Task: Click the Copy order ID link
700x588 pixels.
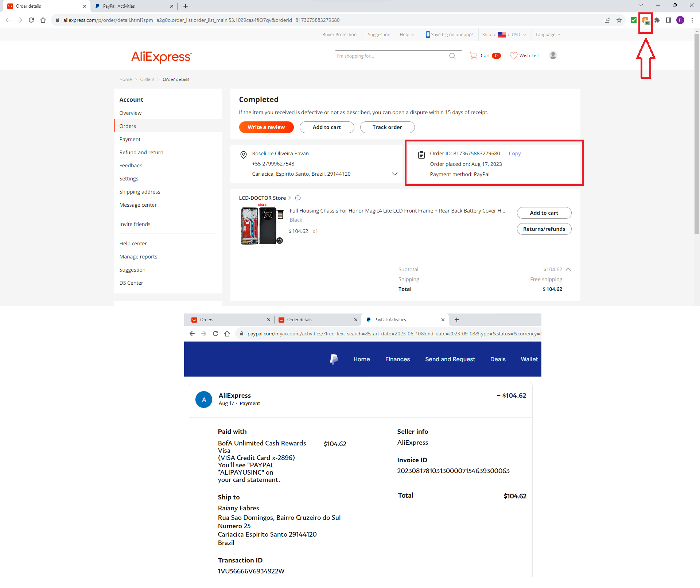Action: pos(514,153)
